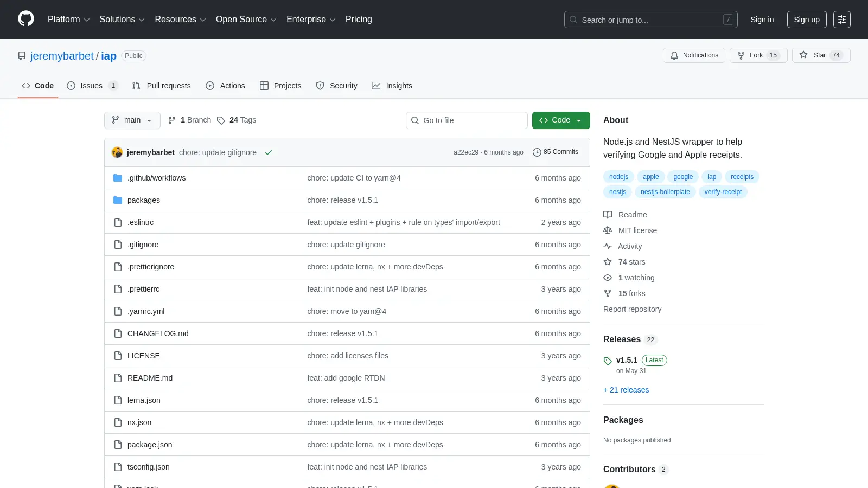Click the verify-receipt topic tag
The width and height of the screenshot is (868, 488).
pyautogui.click(x=723, y=192)
